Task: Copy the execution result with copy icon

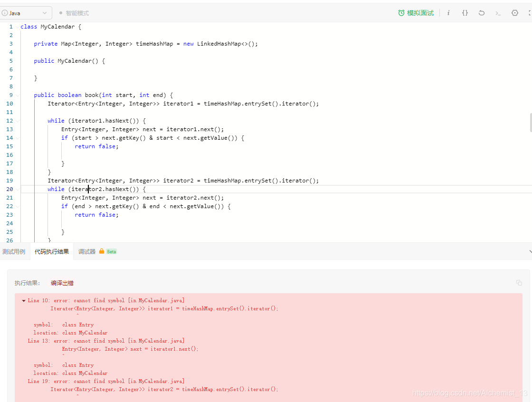Action: [x=519, y=282]
